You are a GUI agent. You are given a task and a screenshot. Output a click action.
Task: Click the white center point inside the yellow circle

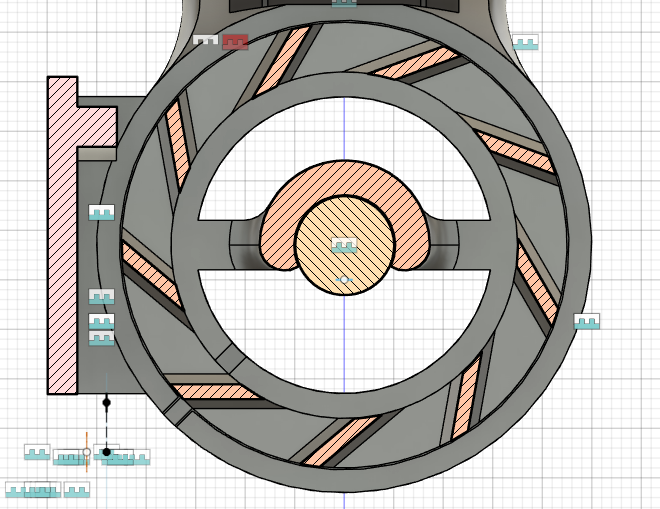344,280
